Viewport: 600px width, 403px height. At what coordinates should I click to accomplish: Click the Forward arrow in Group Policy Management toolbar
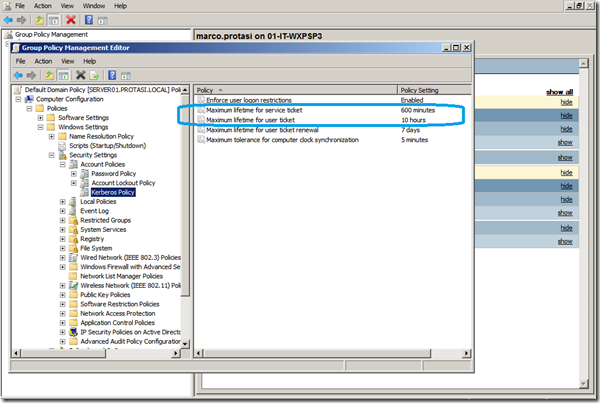tap(21, 20)
